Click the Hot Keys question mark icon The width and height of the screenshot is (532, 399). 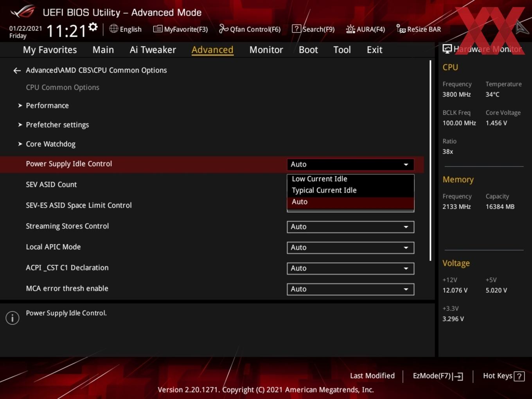click(519, 376)
